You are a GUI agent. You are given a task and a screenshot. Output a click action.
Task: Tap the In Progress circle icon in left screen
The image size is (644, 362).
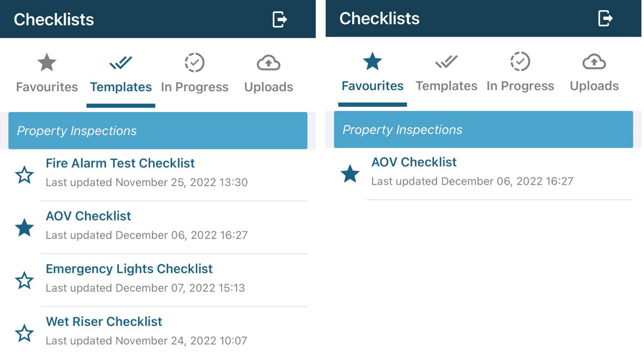[195, 63]
